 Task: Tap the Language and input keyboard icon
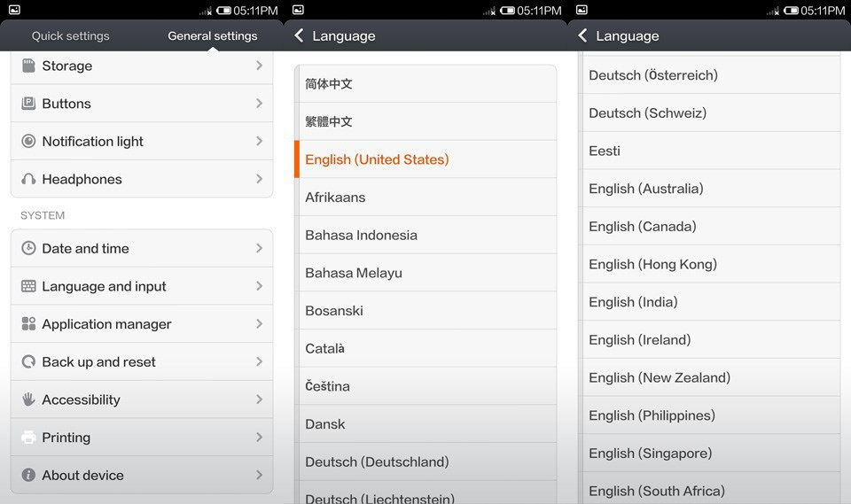[28, 286]
